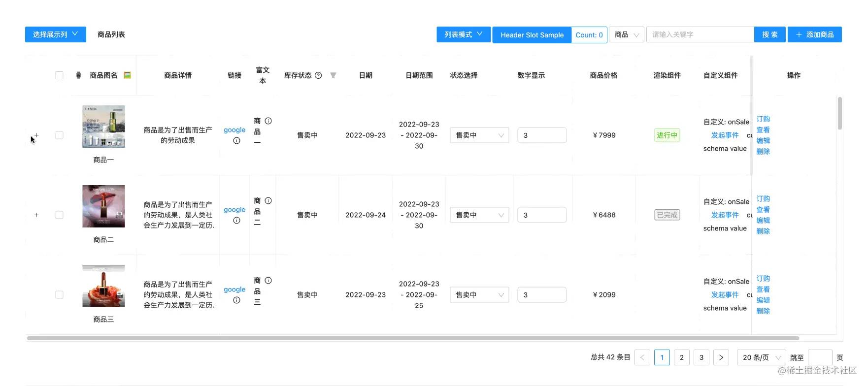
Task: Click the picture icon next to 商品图名
Action: click(x=127, y=75)
